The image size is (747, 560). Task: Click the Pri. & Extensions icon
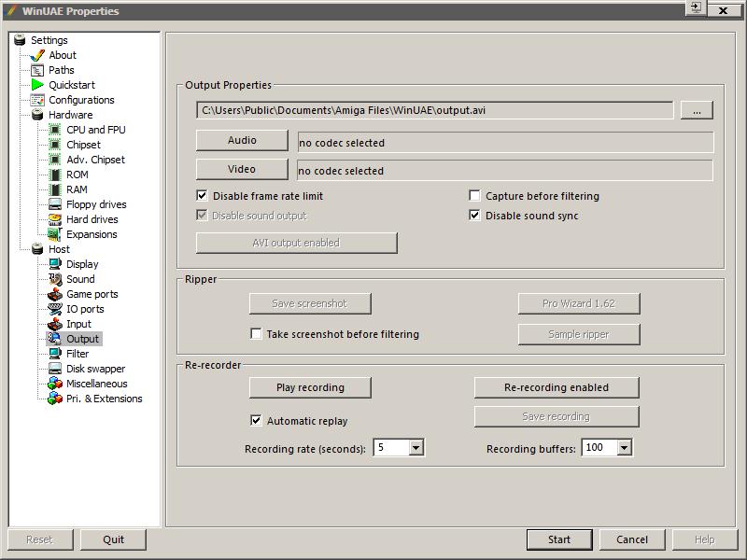(x=55, y=399)
